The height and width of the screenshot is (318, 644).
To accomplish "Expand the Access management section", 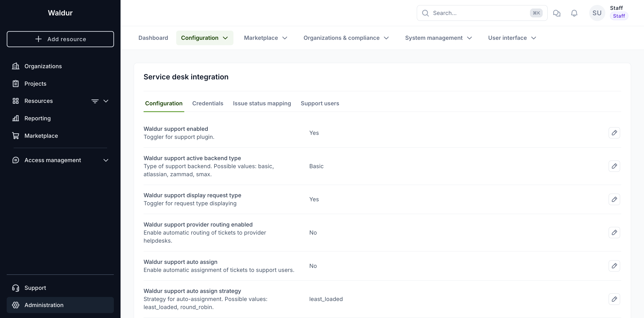I will (x=106, y=160).
